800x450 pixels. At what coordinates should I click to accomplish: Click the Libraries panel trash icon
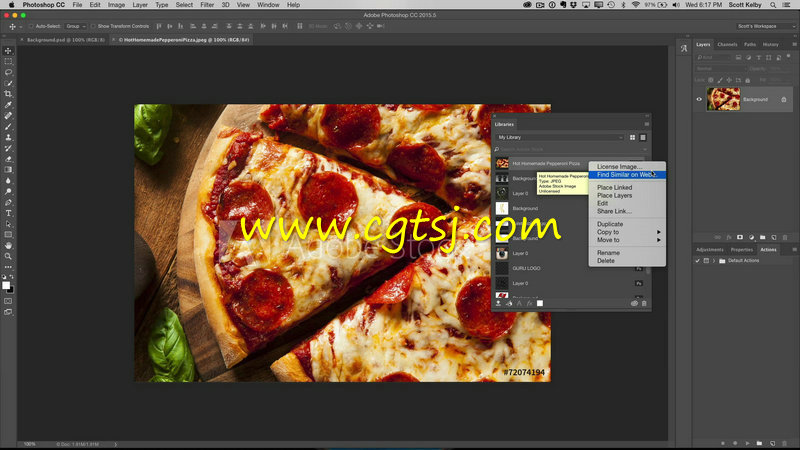(644, 303)
